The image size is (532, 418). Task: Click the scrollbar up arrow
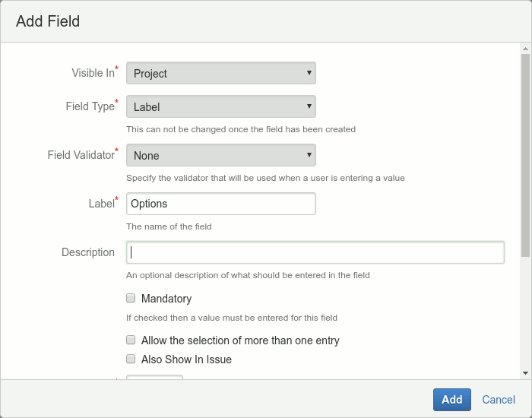coord(525,49)
